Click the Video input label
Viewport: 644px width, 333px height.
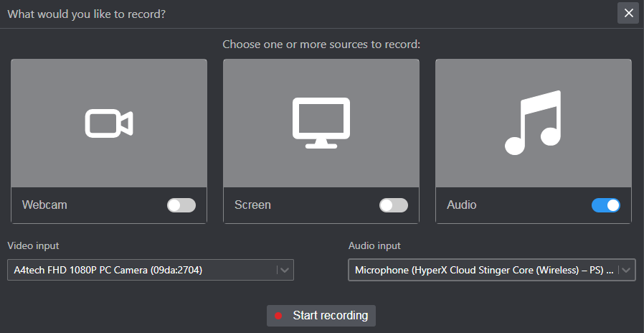coord(33,246)
